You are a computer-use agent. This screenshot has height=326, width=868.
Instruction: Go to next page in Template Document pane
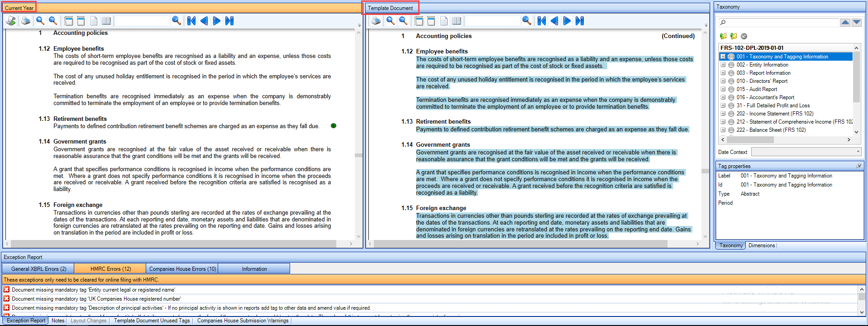click(567, 21)
